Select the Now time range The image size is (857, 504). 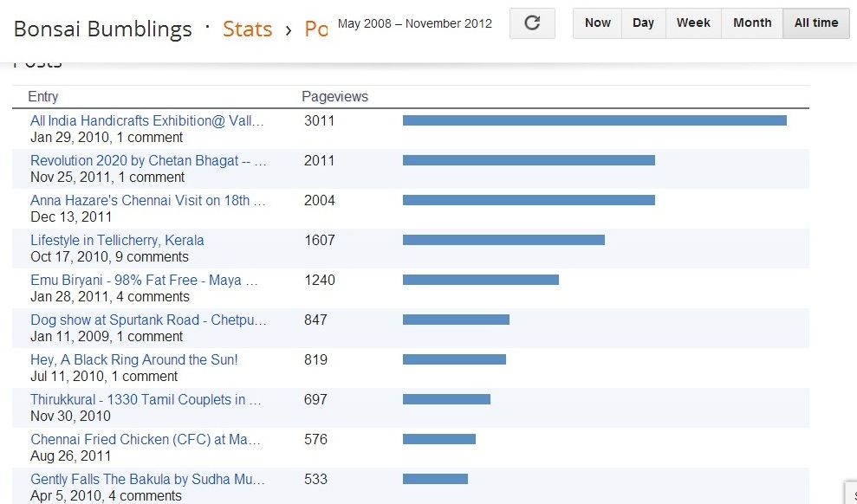tap(597, 23)
